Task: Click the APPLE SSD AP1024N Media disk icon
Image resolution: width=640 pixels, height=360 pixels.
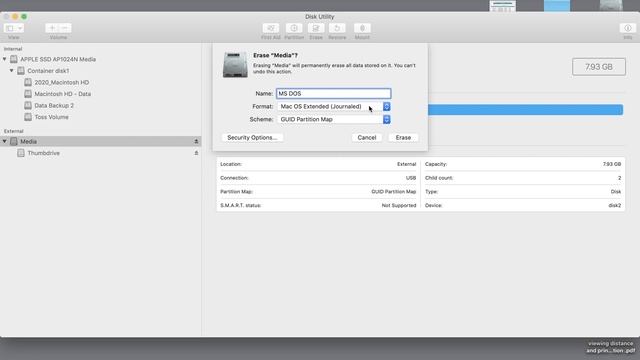Action: click(14, 59)
